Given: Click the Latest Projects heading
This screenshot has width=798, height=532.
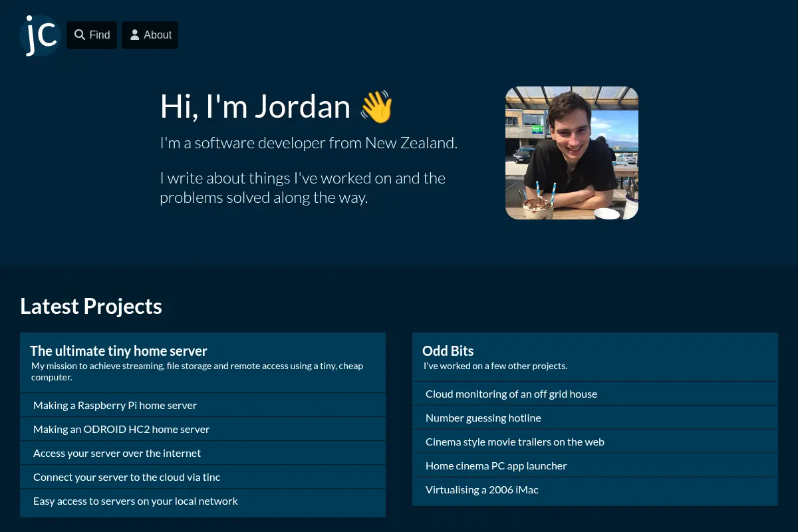Looking at the screenshot, I should (91, 306).
